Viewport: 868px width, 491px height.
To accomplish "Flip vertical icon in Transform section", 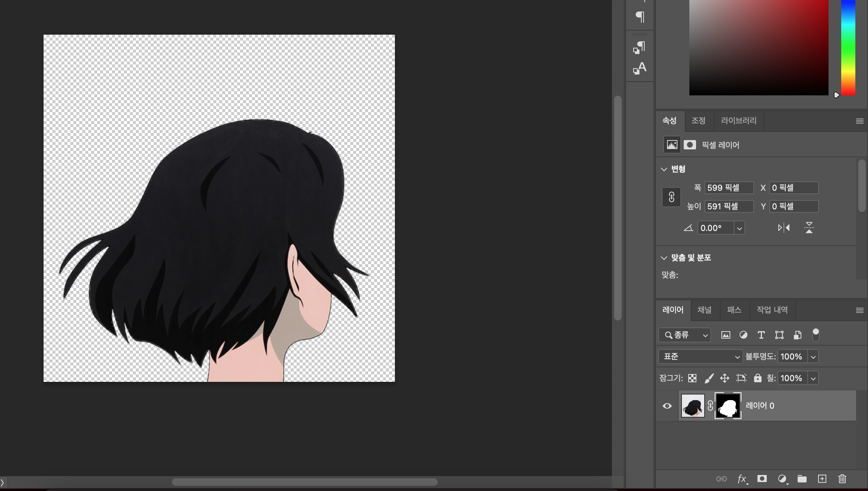I will (x=809, y=228).
